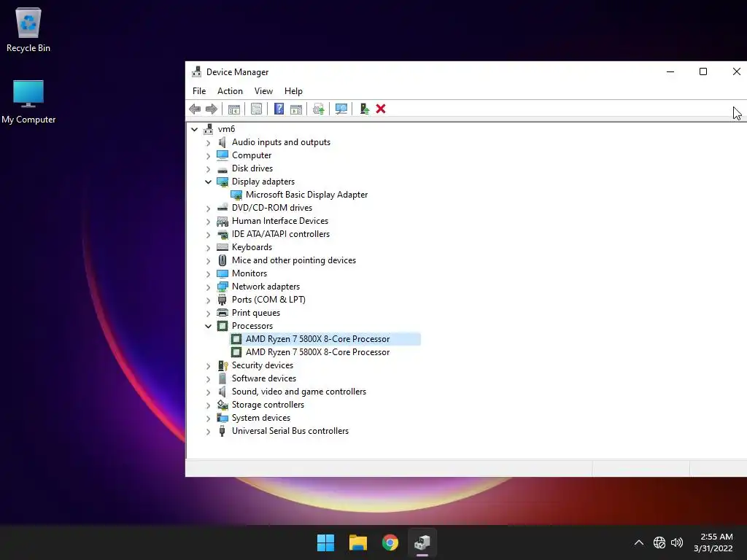Click the Monitors category icon
The image size is (747, 560).
(x=222, y=274)
